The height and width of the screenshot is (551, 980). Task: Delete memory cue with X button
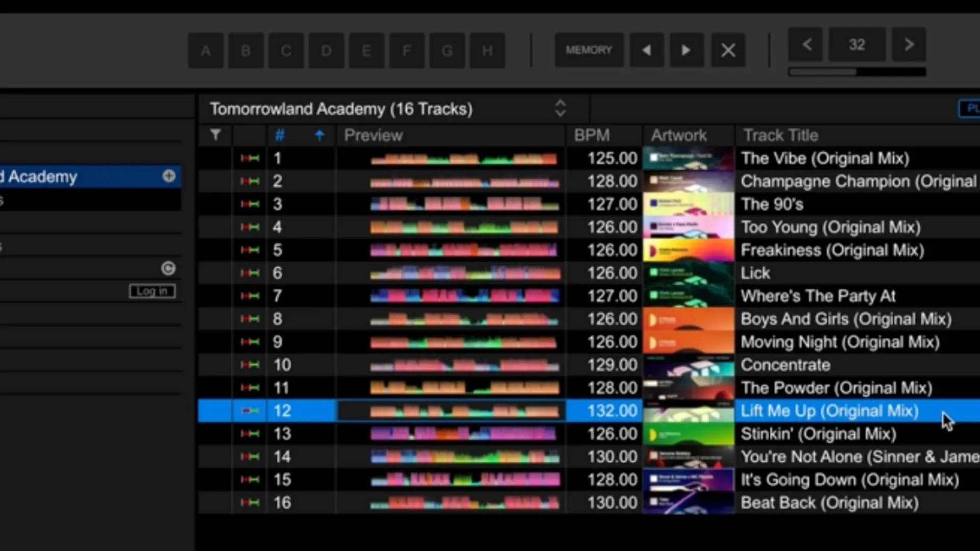point(728,50)
